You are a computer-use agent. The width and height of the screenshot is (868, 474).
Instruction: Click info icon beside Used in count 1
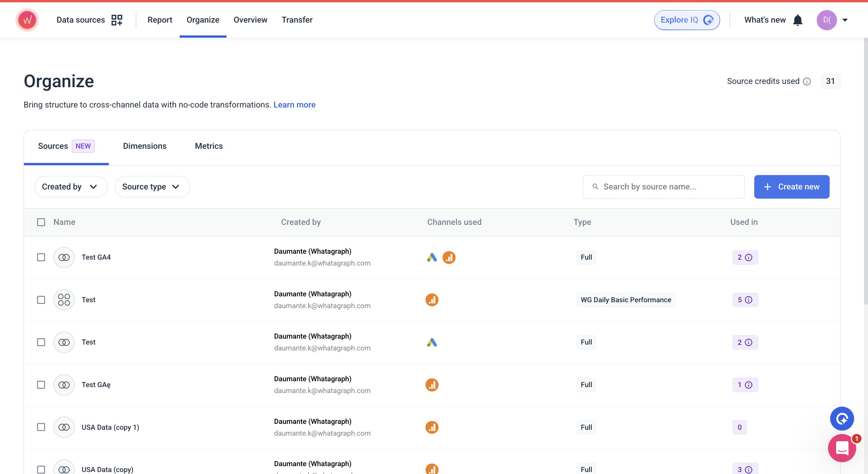point(748,385)
